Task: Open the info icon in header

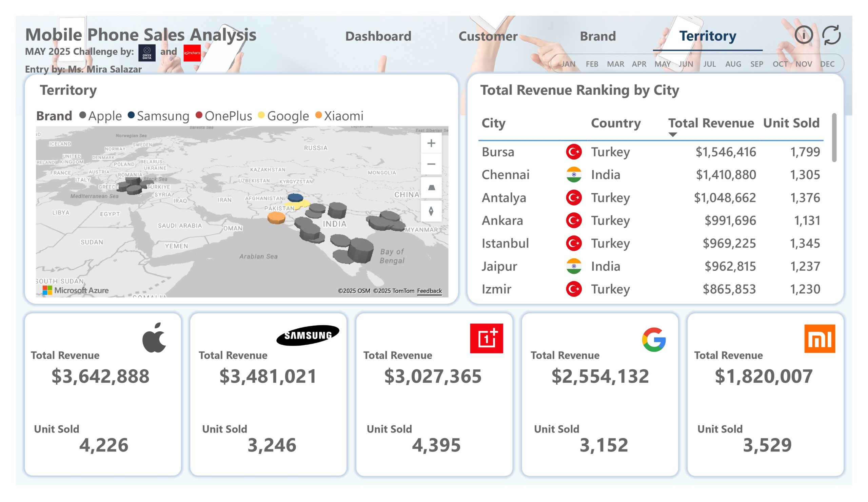Action: click(x=804, y=35)
